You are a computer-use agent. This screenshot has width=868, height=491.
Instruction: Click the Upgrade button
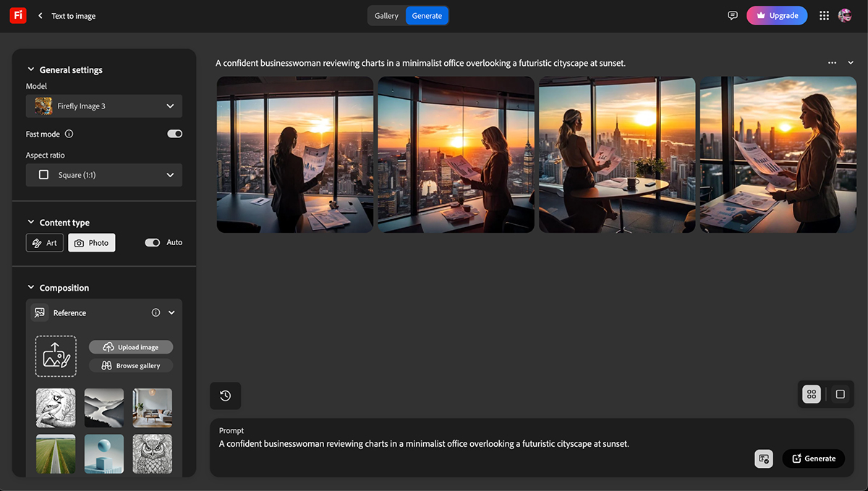(x=777, y=15)
